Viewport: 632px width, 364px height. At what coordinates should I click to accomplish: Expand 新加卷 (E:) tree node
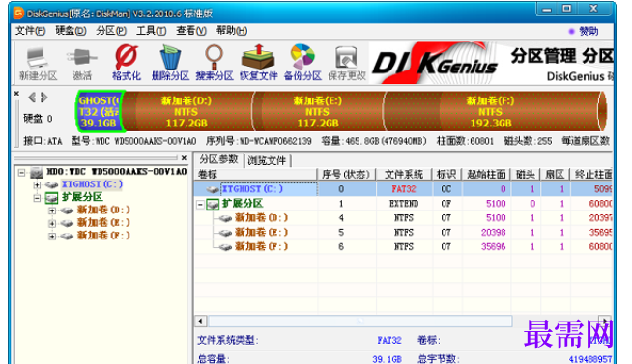click(x=52, y=223)
